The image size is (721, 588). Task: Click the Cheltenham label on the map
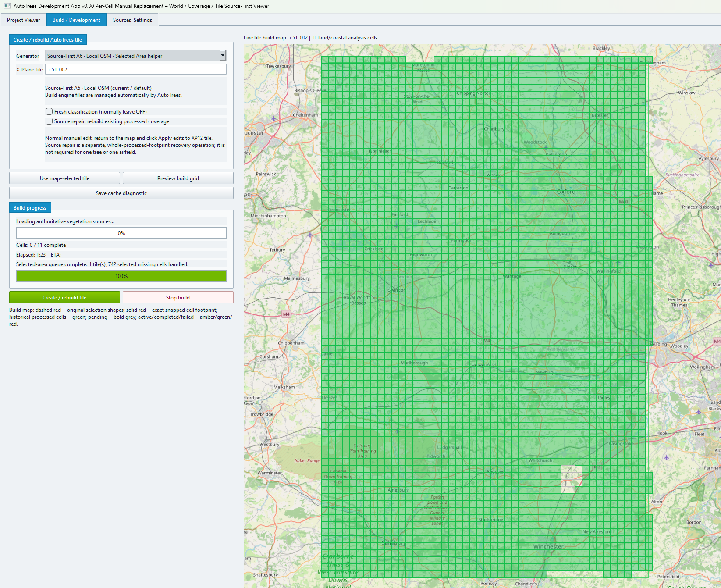tap(305, 115)
